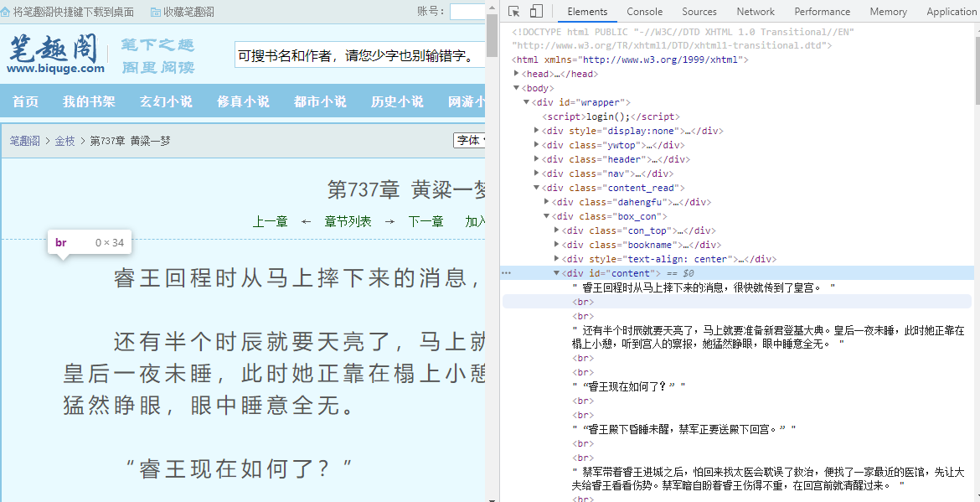Viewport: 980px width, 502px height.
Task: Collapse the body element node
Action: 516,88
